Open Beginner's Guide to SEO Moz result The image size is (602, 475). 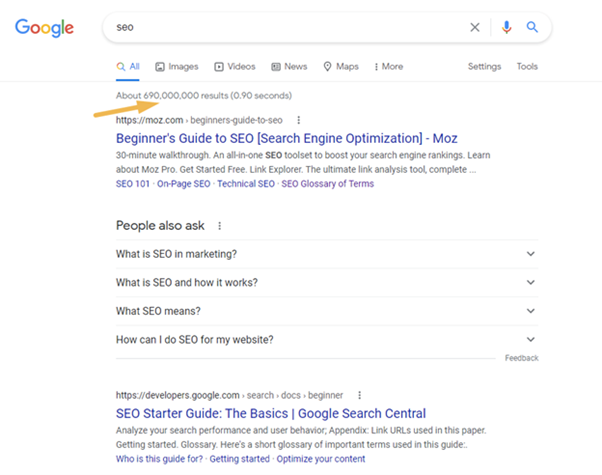click(286, 138)
